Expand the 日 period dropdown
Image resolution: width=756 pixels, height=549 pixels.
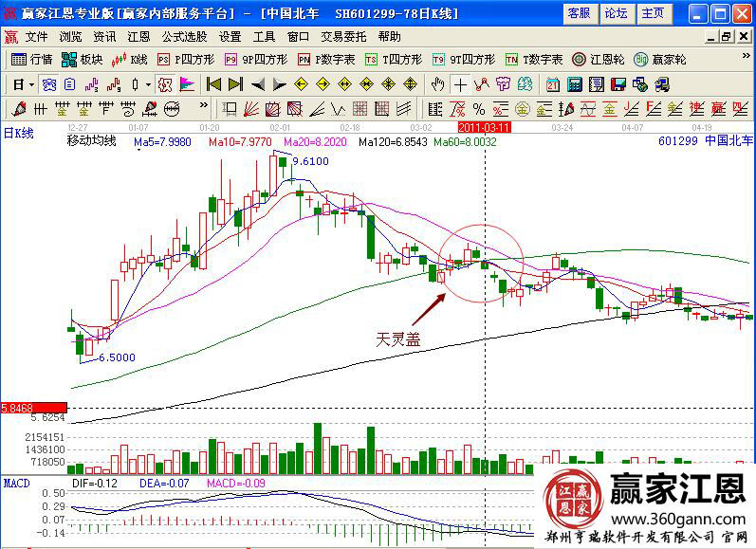23,84
